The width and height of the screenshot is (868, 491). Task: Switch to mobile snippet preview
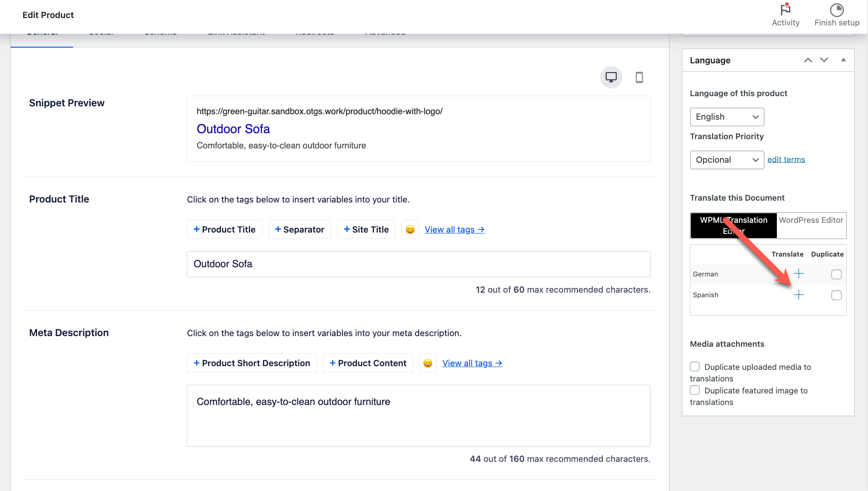coord(639,77)
